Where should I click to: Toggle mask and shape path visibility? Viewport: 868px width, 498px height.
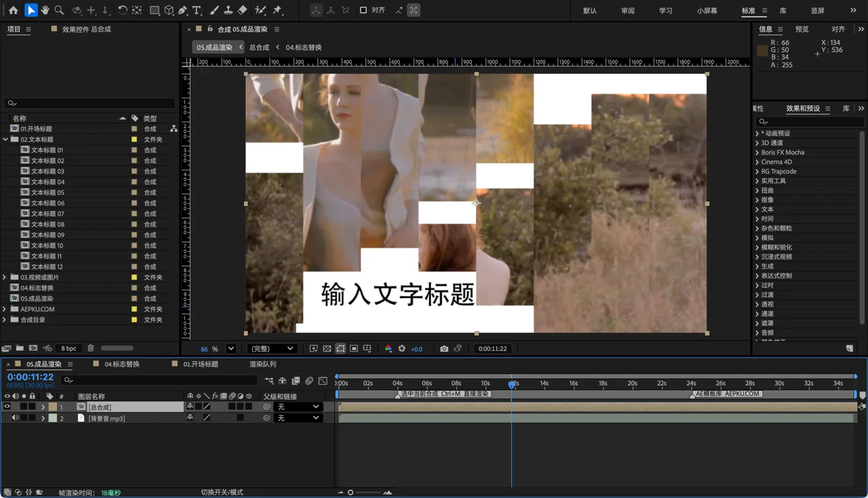point(340,349)
